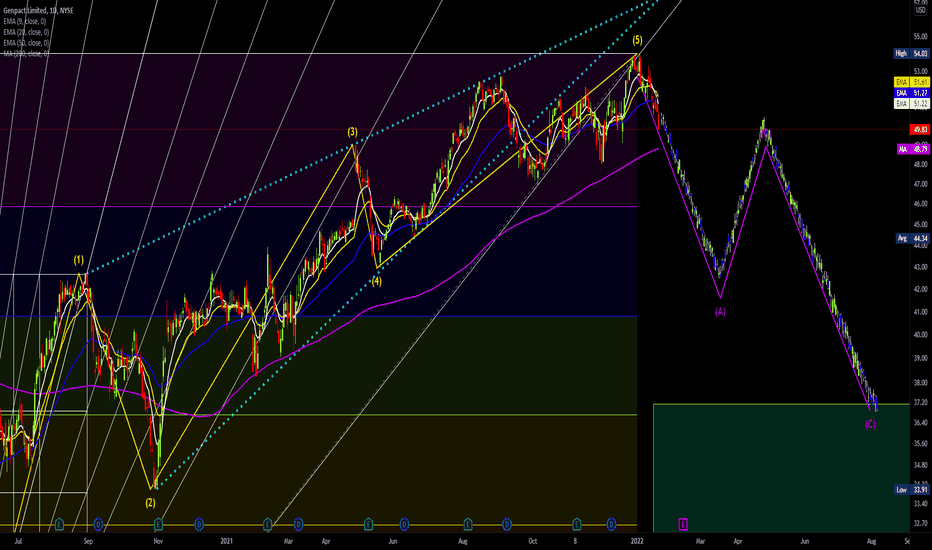Open the earnings marker between 2021 and Mar
The width and height of the screenshot is (932, 550).
click(x=267, y=524)
